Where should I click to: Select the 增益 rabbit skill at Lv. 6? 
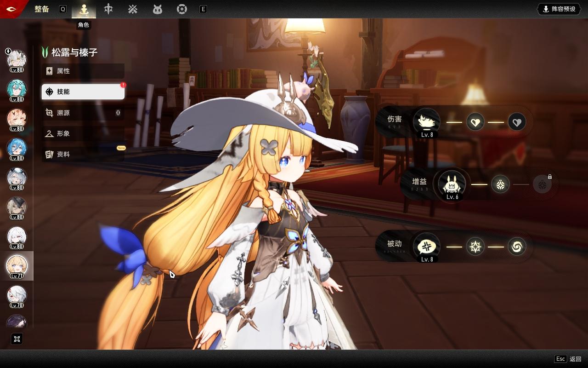(452, 184)
